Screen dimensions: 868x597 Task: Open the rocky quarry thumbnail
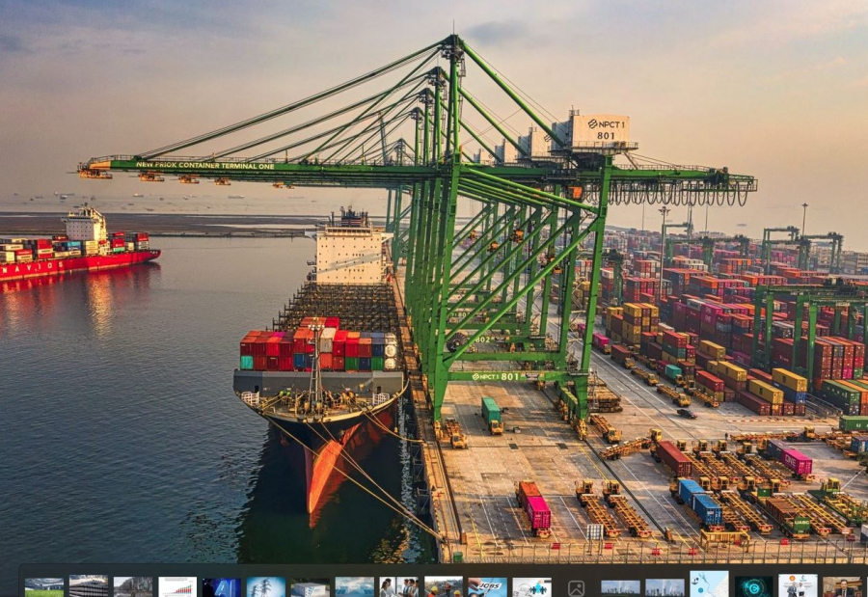[133, 586]
